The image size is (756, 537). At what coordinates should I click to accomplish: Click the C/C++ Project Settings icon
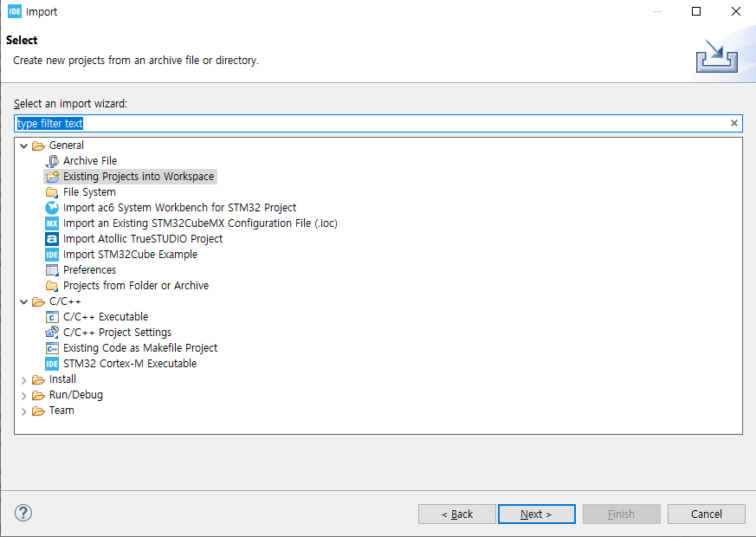(52, 332)
